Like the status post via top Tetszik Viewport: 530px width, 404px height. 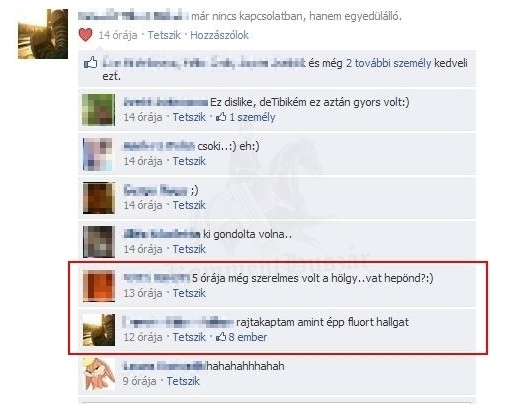164,35
